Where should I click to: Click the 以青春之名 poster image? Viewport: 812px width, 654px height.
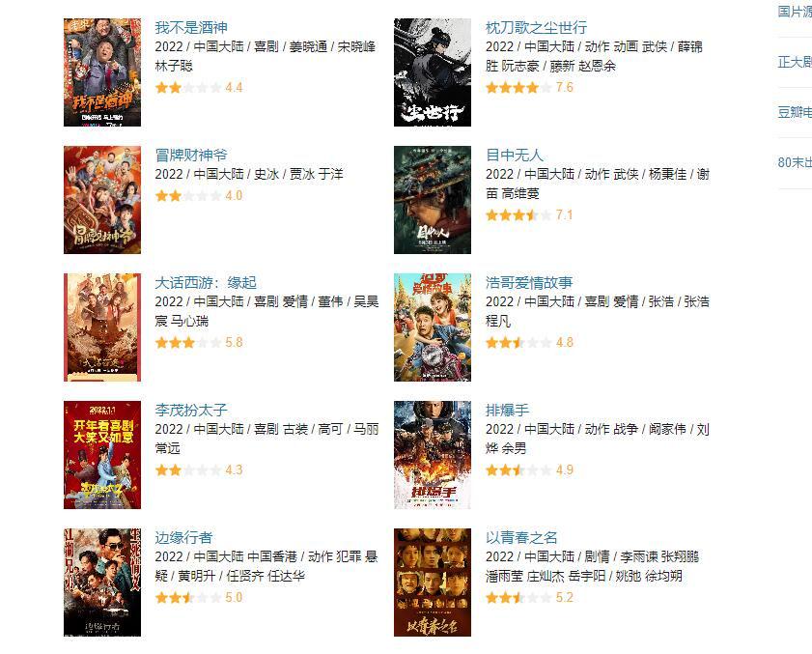coord(433,582)
